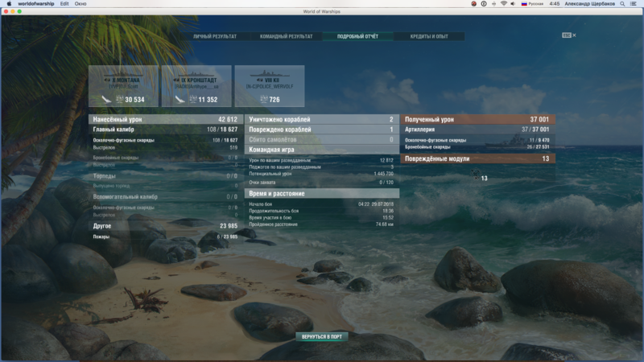Open the Wi-Fi status menu
This screenshot has width=644, height=362.
click(x=504, y=3)
